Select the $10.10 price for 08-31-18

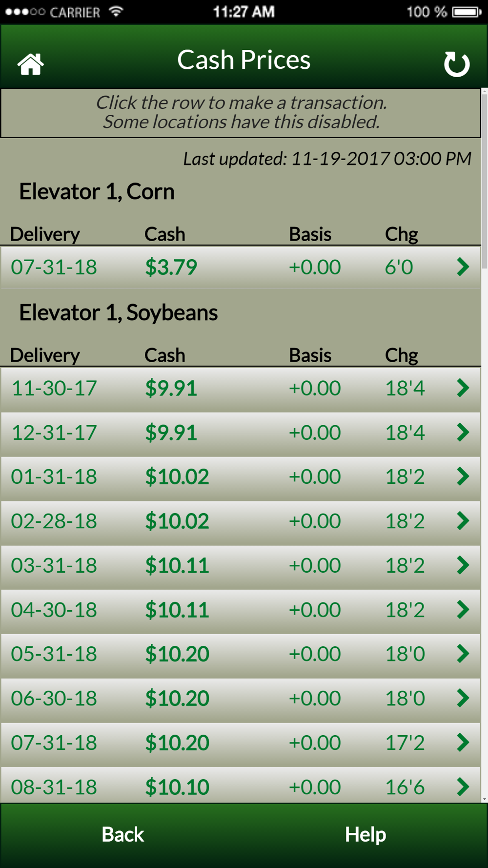click(x=177, y=787)
